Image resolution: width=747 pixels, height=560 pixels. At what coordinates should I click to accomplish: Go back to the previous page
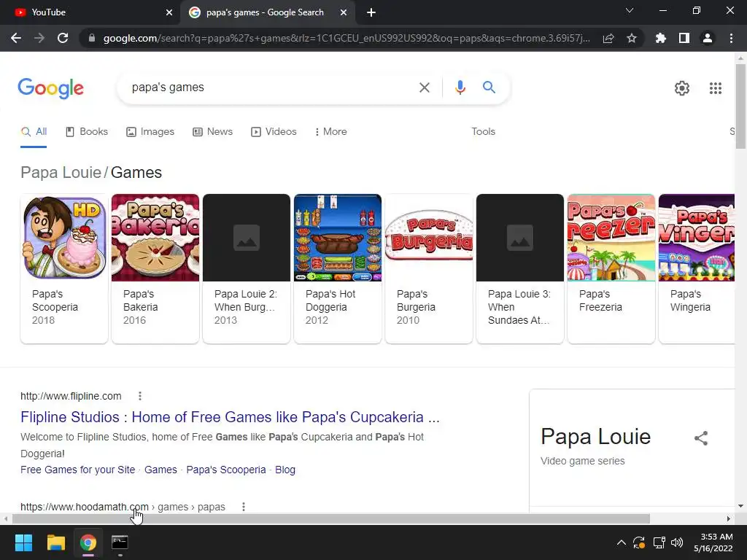(16, 38)
